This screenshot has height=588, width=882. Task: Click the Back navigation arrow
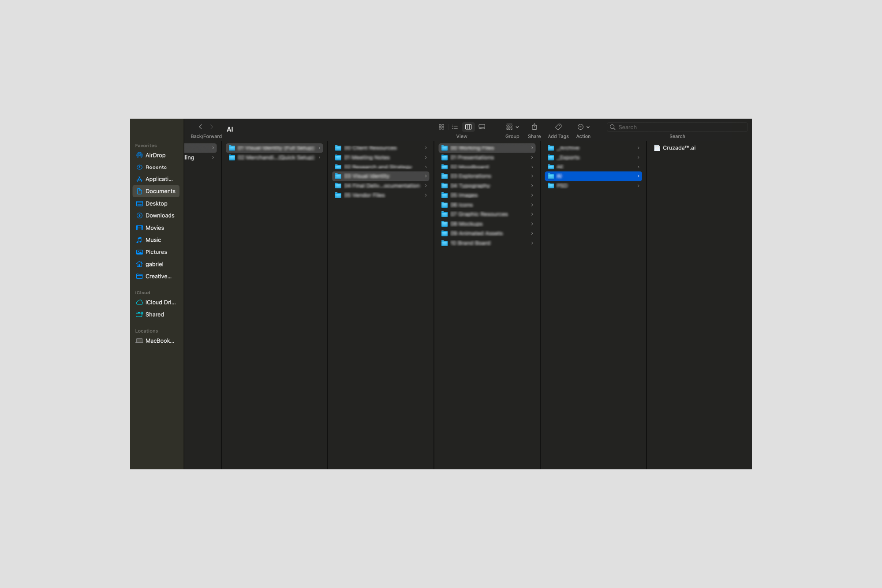tap(201, 127)
